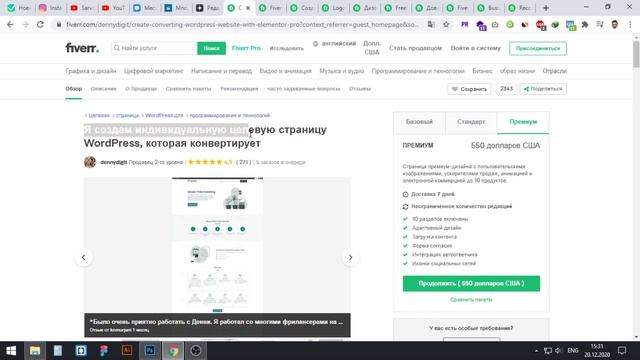Select the Базовый package tab
The width and height of the screenshot is (640, 360).
(x=419, y=122)
